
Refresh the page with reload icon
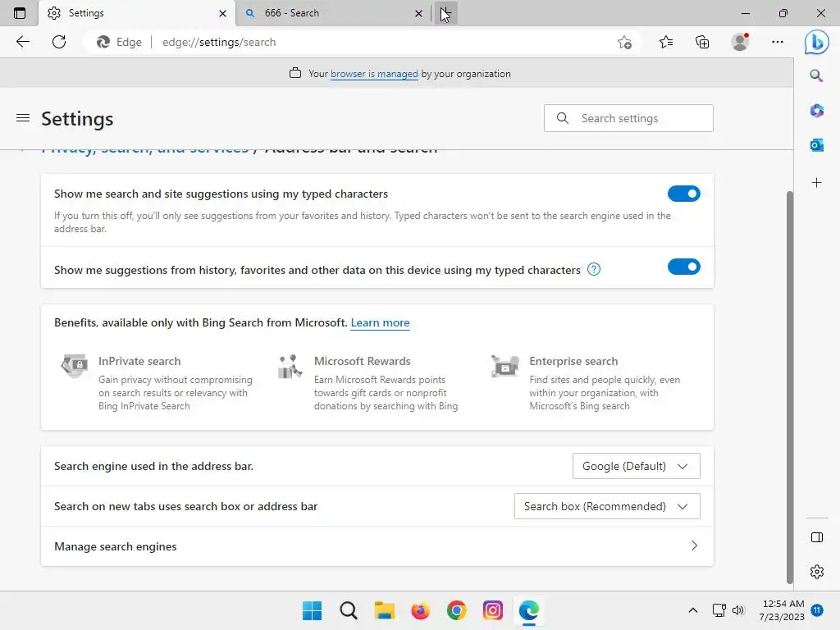pyautogui.click(x=59, y=42)
